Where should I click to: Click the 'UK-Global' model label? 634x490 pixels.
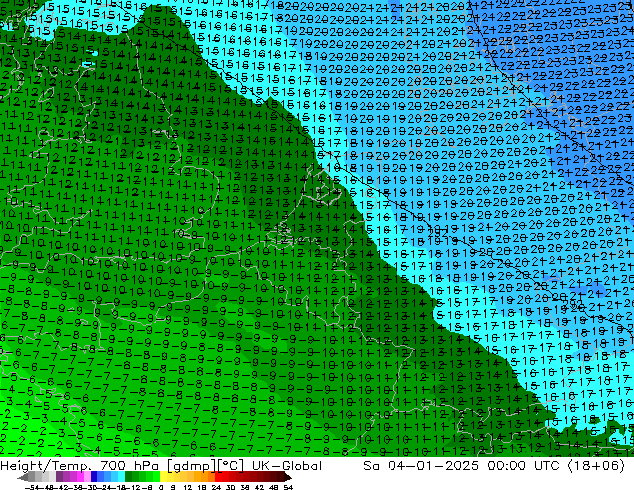click(x=287, y=466)
